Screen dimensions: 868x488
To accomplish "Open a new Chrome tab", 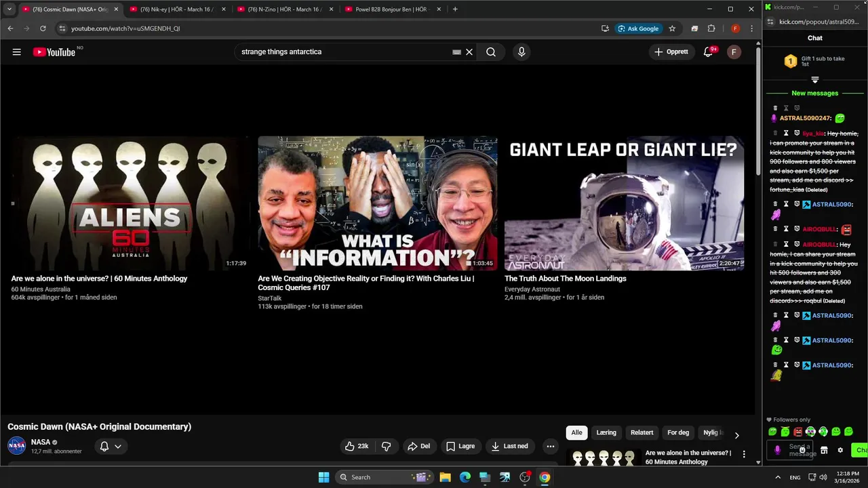I will click(x=455, y=9).
